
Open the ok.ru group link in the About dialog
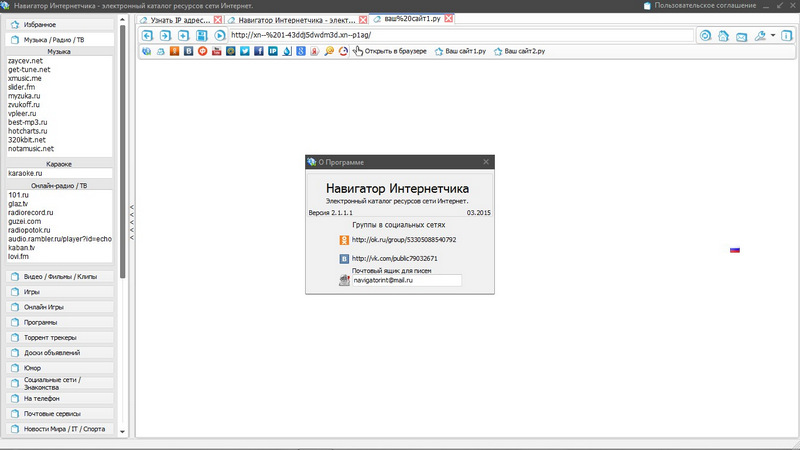point(404,240)
